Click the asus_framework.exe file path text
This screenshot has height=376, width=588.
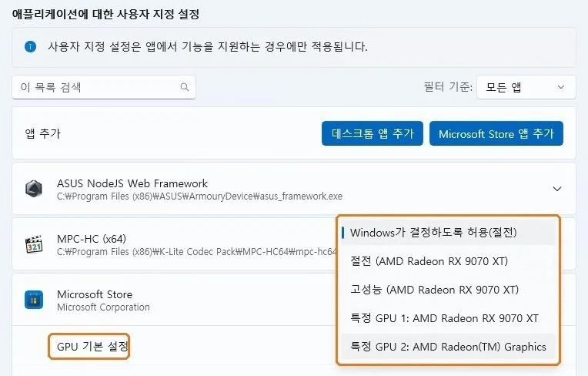tap(199, 196)
